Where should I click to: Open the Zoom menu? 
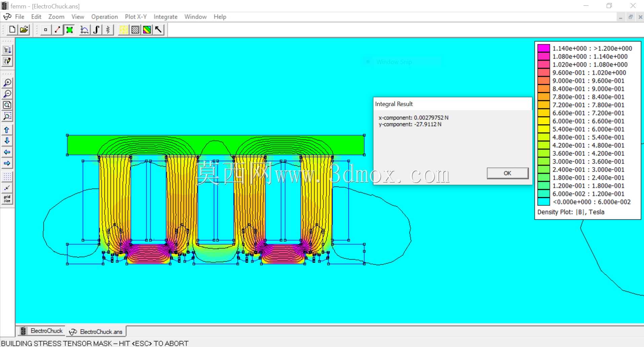(x=56, y=17)
